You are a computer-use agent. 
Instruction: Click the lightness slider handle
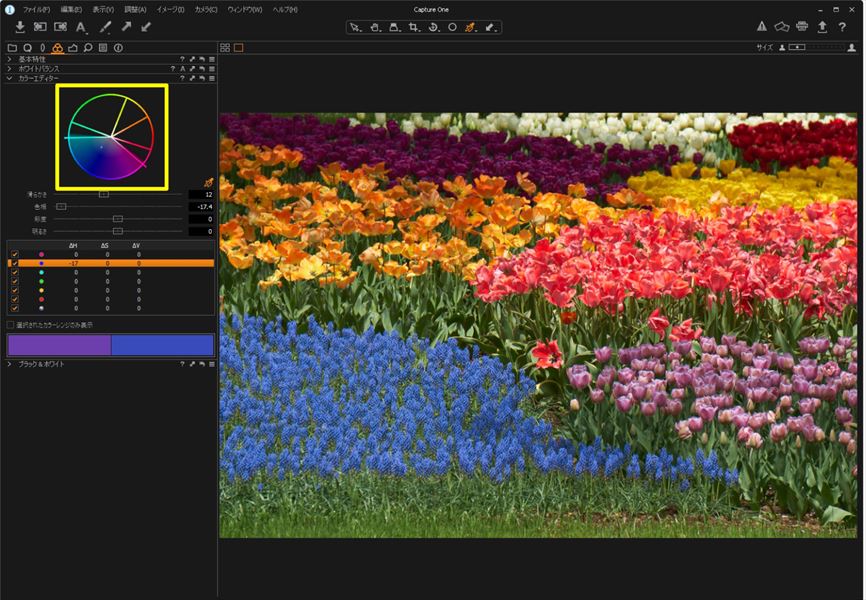pos(118,231)
